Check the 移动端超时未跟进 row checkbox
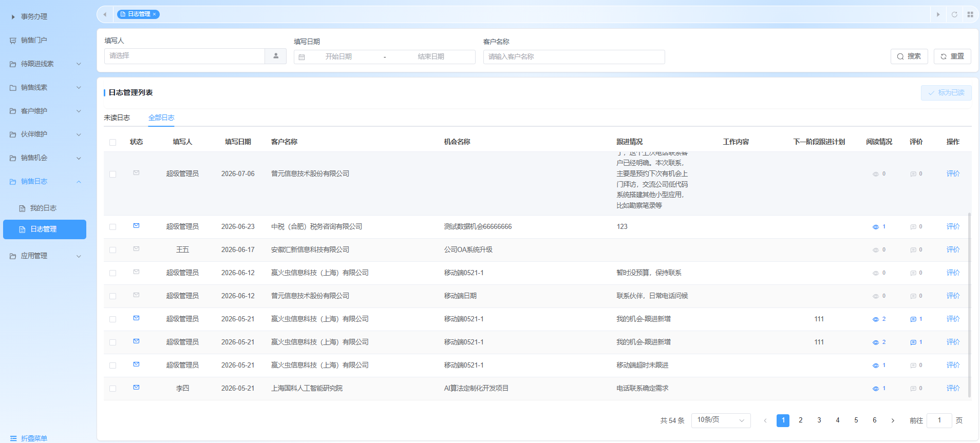 (113, 365)
